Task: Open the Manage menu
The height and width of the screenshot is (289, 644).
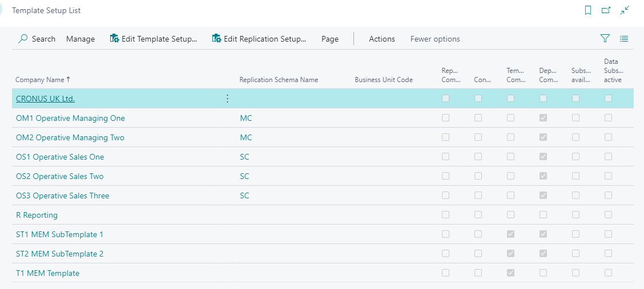Action: tap(80, 39)
